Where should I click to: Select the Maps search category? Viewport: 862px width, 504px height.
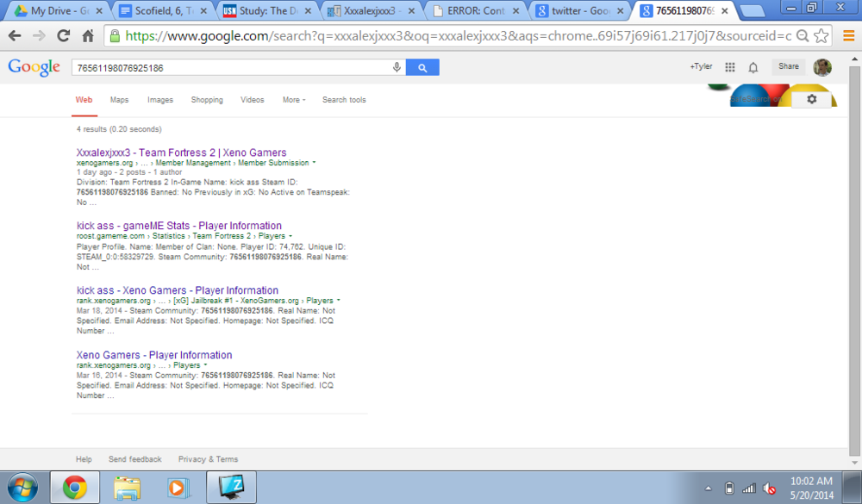(x=119, y=100)
